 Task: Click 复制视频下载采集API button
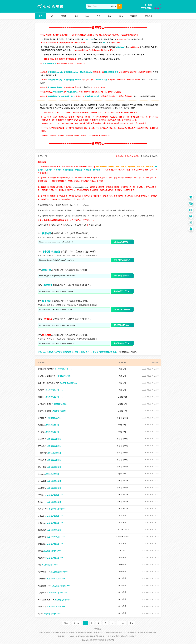pyautogui.click(x=122, y=276)
